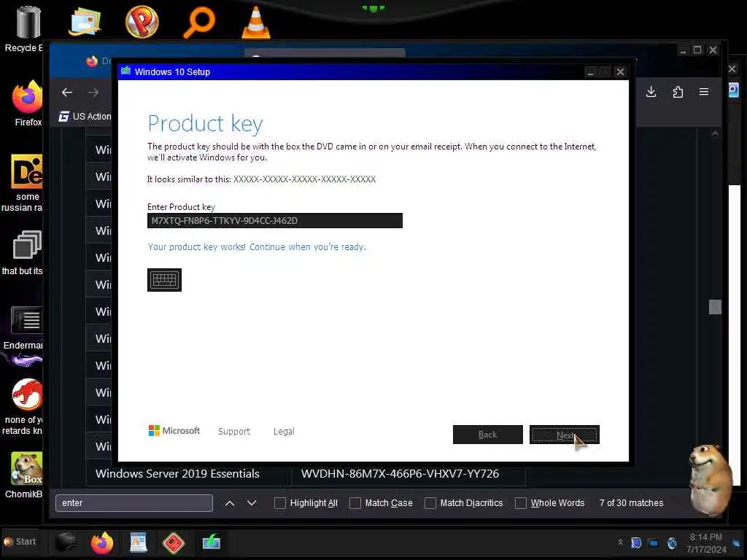747x560 pixels.
Task: Switch to Windows Setup taskbar icon
Action: coord(211,542)
